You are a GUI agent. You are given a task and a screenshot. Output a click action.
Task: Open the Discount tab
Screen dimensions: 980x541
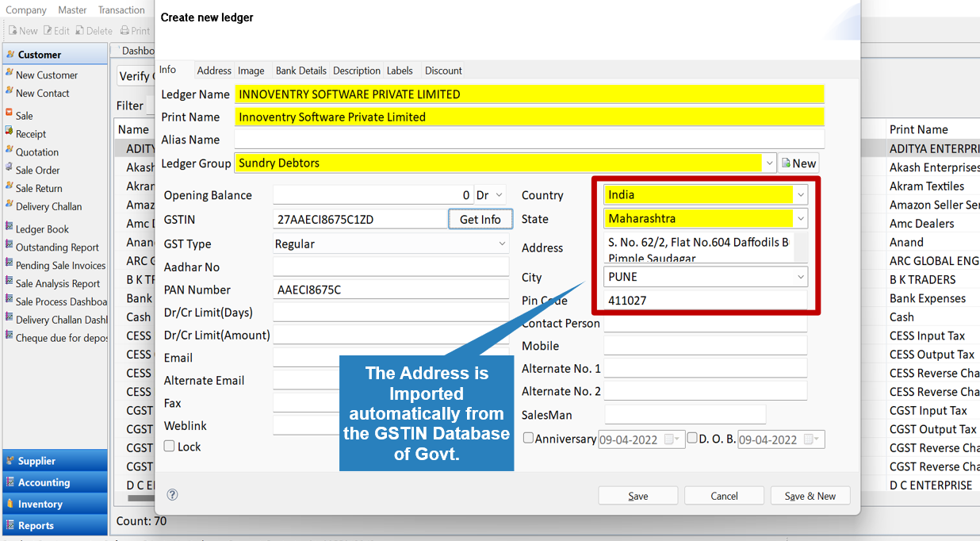click(443, 71)
